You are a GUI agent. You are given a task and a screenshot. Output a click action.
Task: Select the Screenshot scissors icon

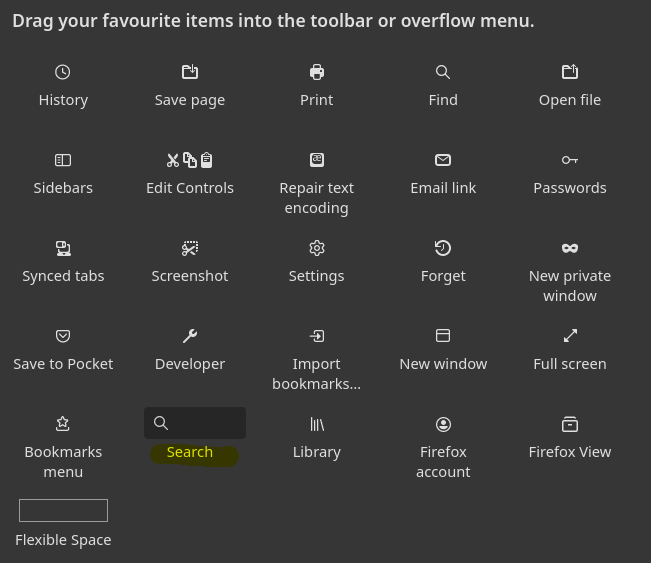click(190, 248)
